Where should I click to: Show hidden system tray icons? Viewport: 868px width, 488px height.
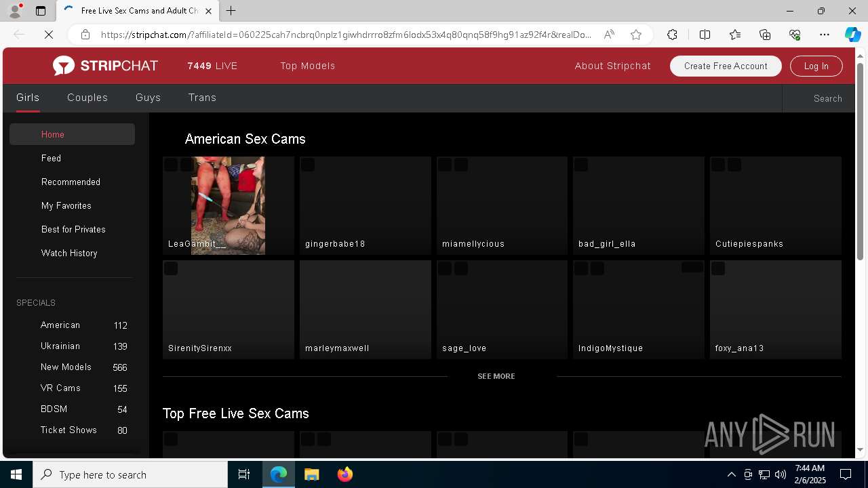coord(731,474)
